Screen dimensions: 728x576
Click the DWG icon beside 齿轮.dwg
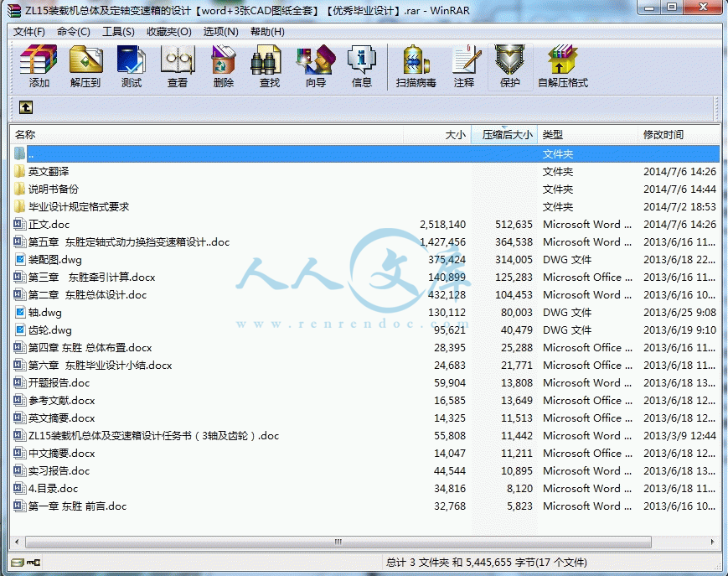pos(20,330)
